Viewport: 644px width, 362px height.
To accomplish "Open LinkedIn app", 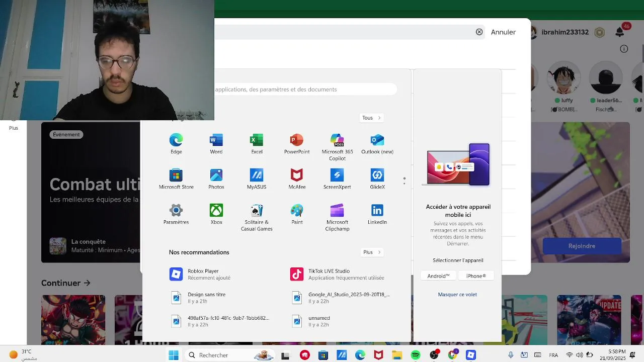I will [377, 214].
